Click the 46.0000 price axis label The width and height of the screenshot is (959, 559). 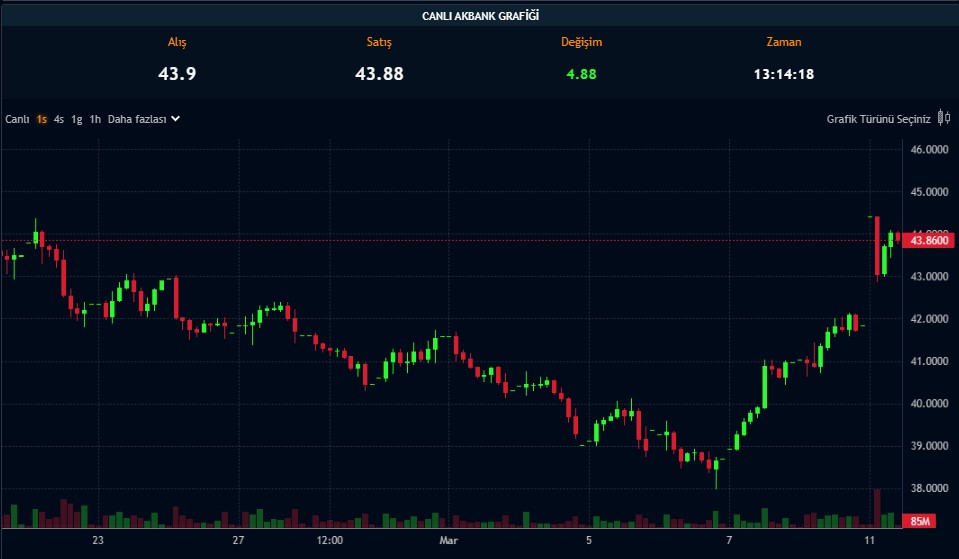tap(929, 150)
